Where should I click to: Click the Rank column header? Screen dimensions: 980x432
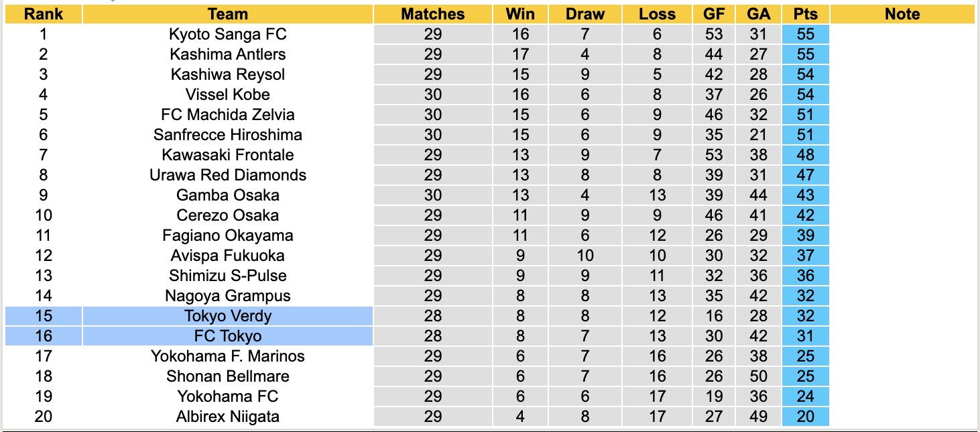43,14
